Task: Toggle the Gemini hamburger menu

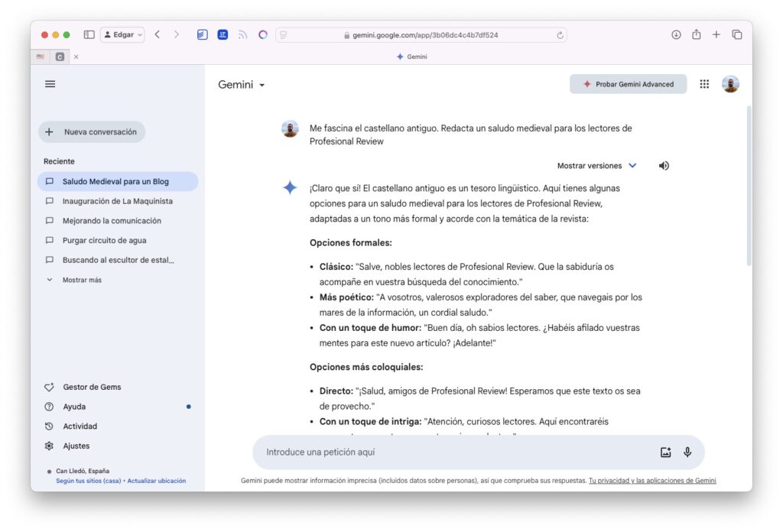Action: click(50, 84)
